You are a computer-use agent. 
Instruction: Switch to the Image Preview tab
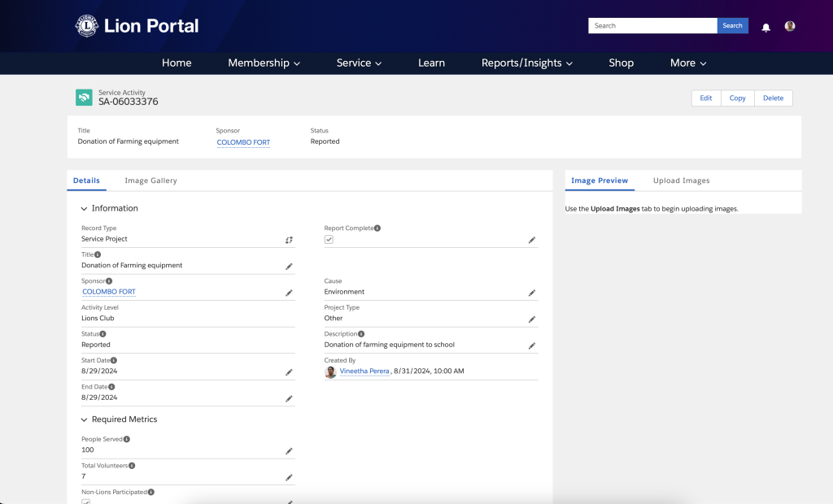(600, 180)
